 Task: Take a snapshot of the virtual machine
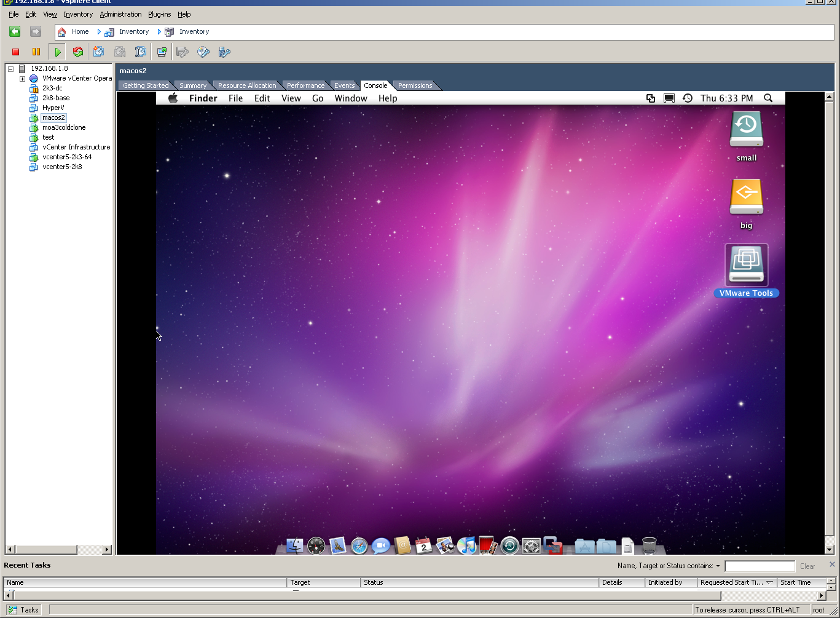[x=99, y=52]
